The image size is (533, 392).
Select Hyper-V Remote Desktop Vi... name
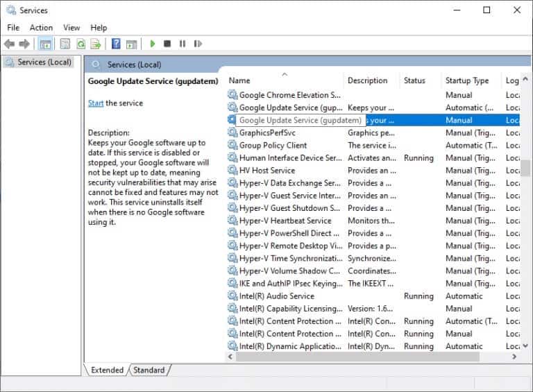291,246
